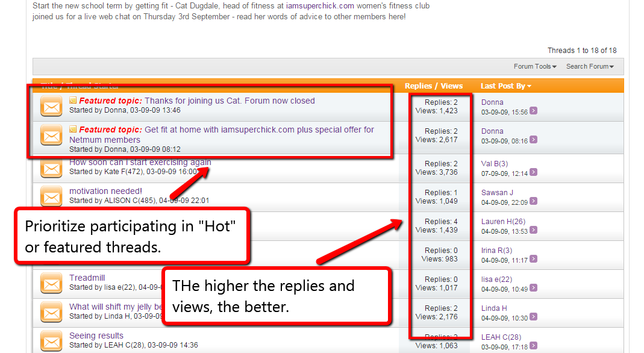Select the Views column header
The width and height of the screenshot is (644, 353).
[x=452, y=86]
